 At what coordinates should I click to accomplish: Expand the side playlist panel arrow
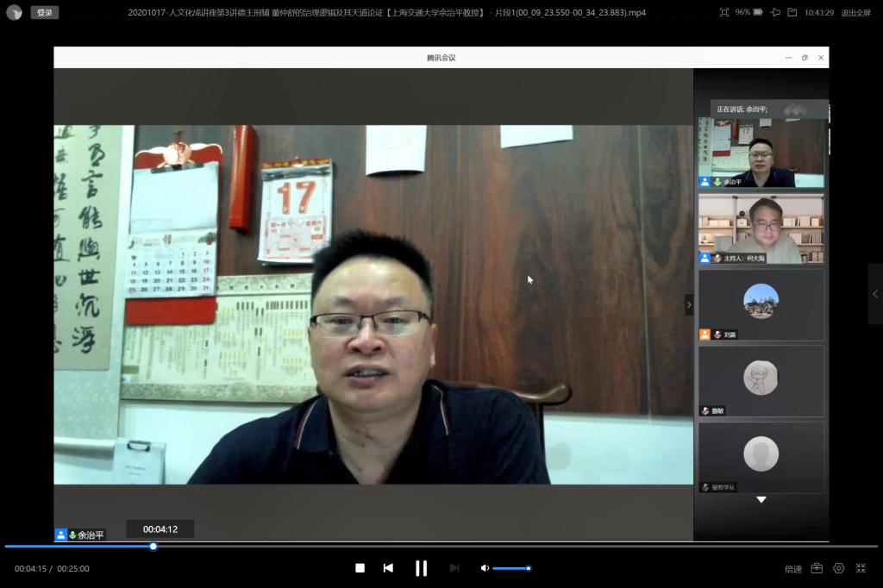click(875, 294)
